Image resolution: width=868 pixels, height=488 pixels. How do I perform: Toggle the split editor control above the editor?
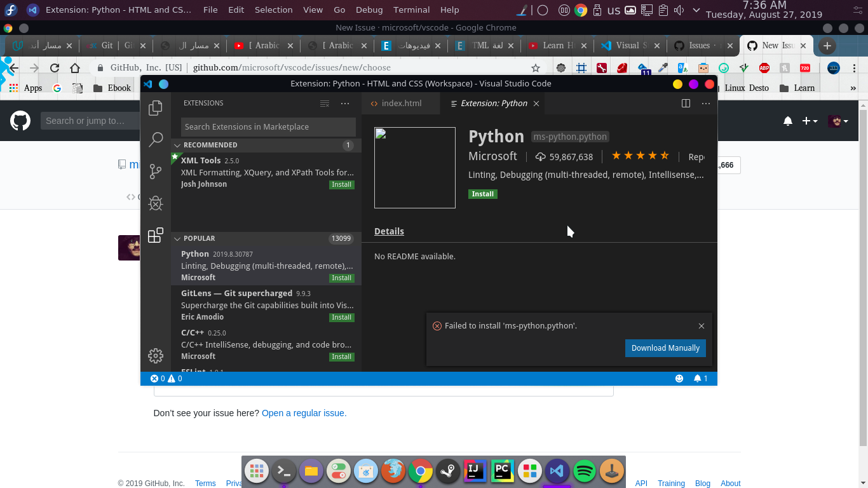(x=686, y=103)
